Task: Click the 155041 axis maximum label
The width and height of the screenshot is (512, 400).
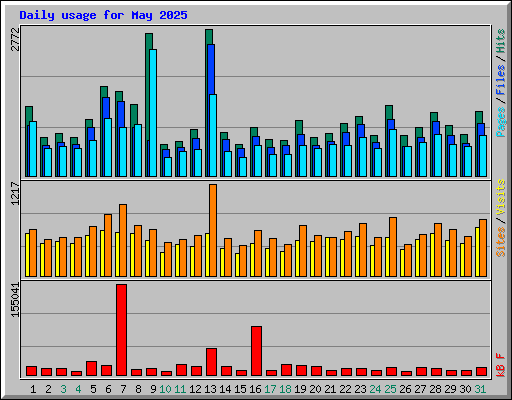Action: (15, 300)
